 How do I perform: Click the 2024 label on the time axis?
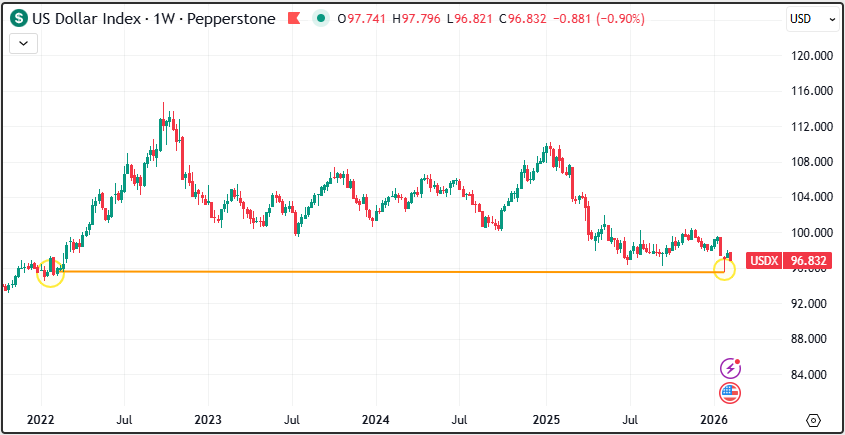pyautogui.click(x=375, y=419)
